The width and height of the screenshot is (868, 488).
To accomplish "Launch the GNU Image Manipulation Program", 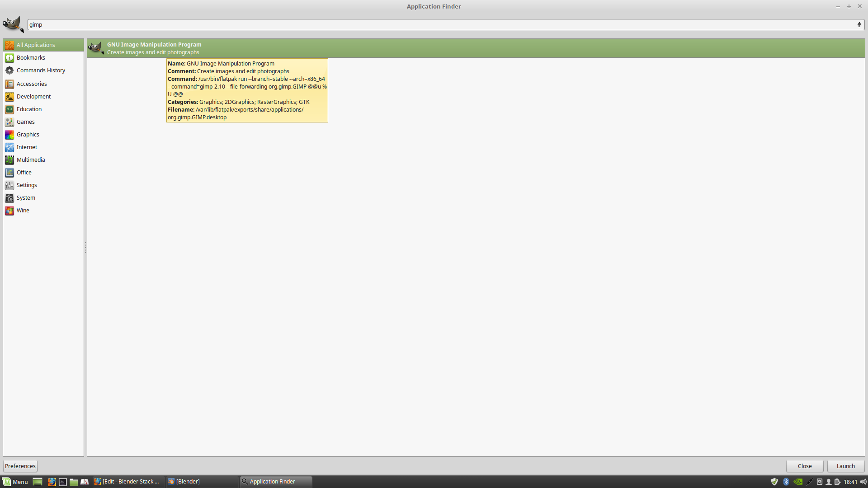I will (845, 465).
